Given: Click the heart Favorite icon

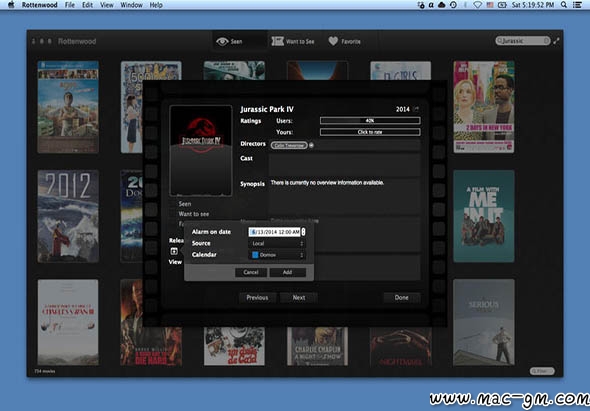Looking at the screenshot, I should (x=333, y=41).
